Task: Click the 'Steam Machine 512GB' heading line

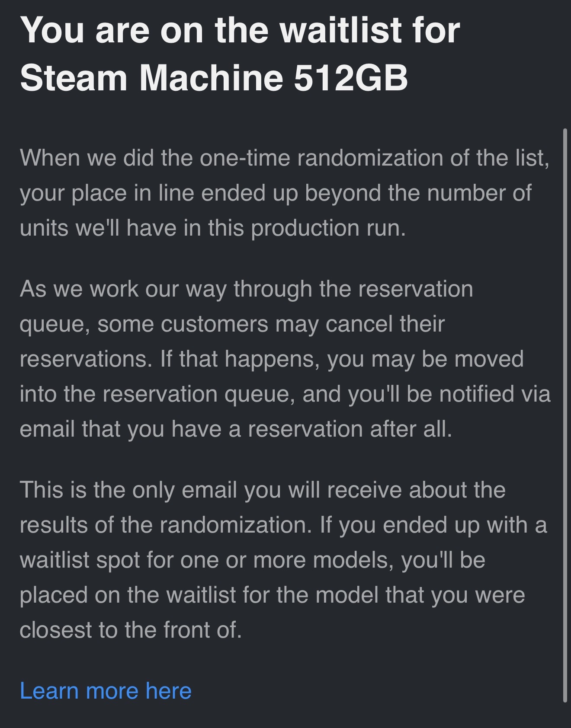Action: coord(214,78)
